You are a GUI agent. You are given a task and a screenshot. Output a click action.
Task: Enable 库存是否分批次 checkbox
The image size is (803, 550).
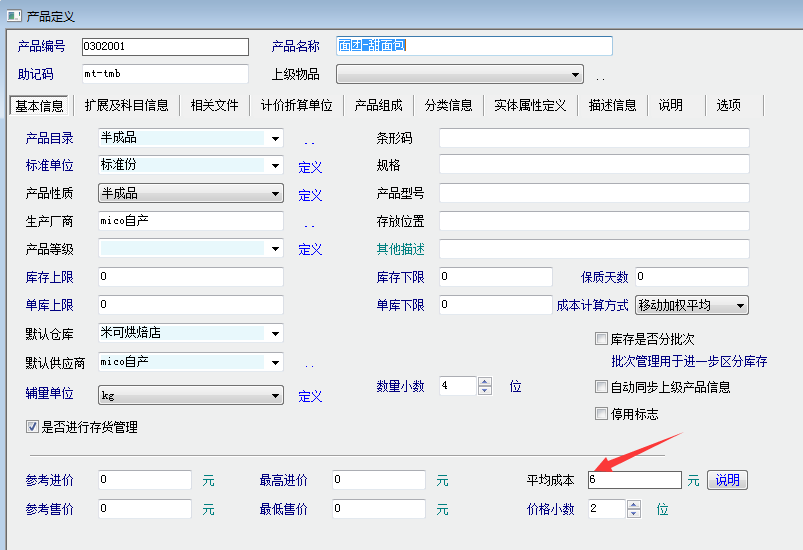tap(601, 339)
